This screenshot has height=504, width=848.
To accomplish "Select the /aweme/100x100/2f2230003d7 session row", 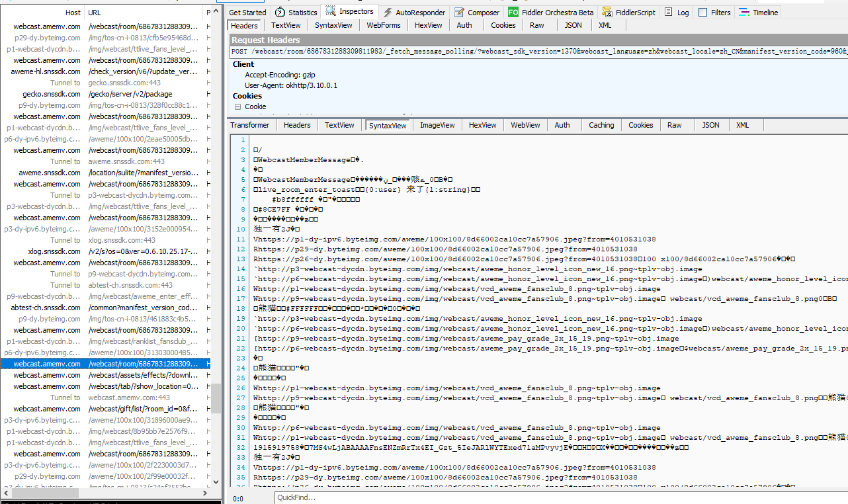I will click(x=106, y=465).
